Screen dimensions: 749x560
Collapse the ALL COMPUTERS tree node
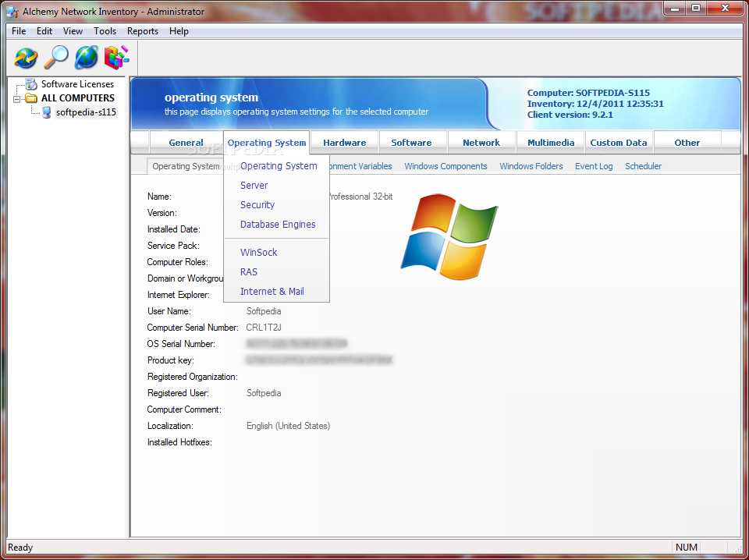tap(16, 99)
